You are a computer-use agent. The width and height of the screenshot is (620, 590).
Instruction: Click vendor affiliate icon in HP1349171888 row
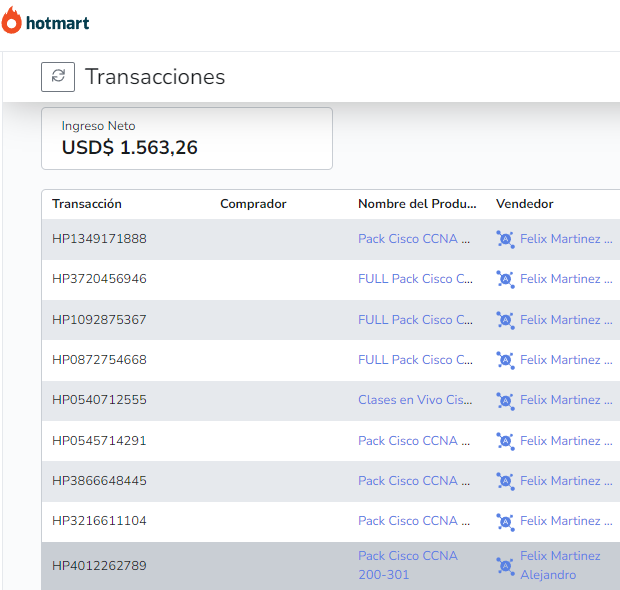[505, 239]
